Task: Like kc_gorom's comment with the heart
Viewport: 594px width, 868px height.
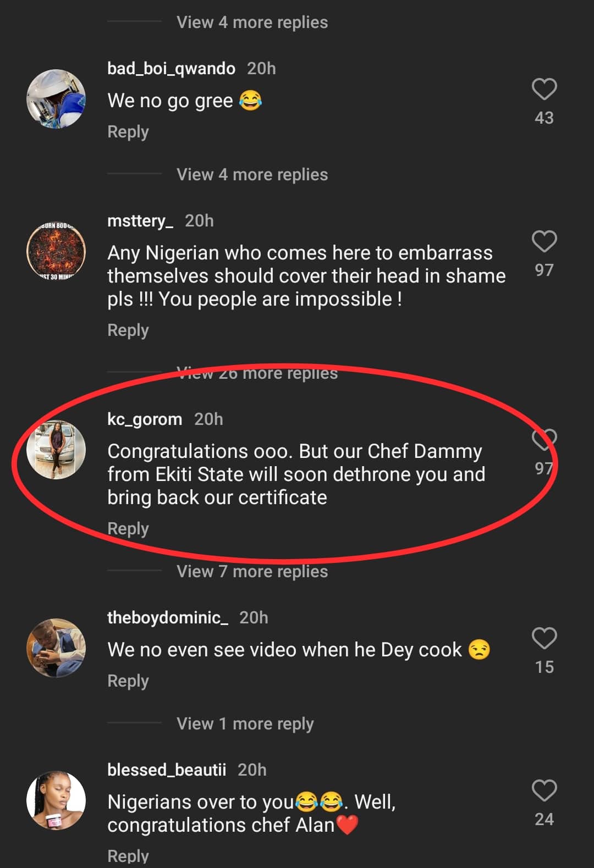Action: pos(544,439)
